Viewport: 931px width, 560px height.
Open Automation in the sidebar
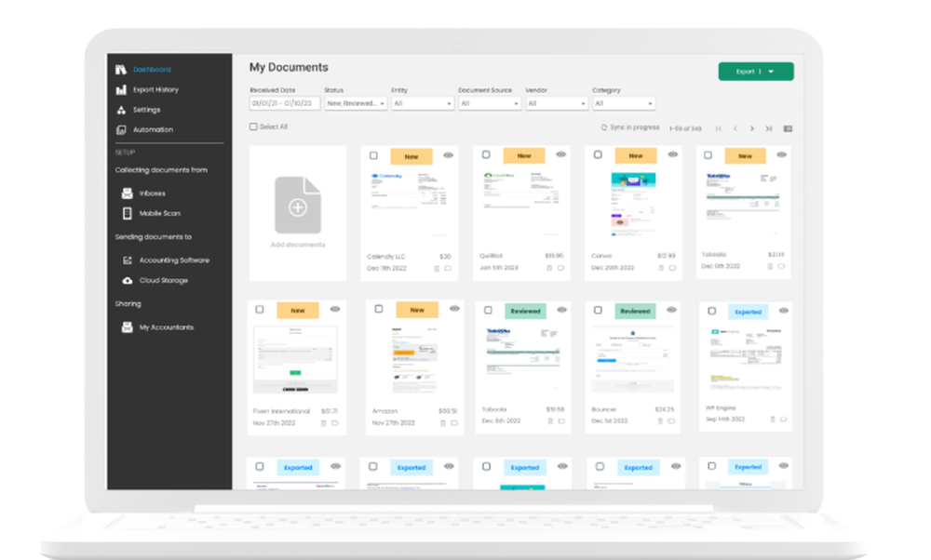pyautogui.click(x=153, y=129)
